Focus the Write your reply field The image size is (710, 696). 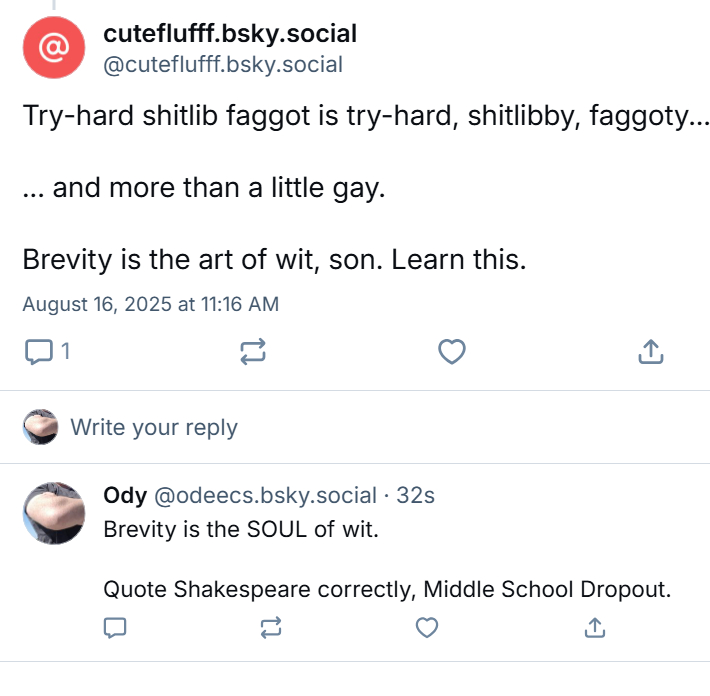click(154, 428)
